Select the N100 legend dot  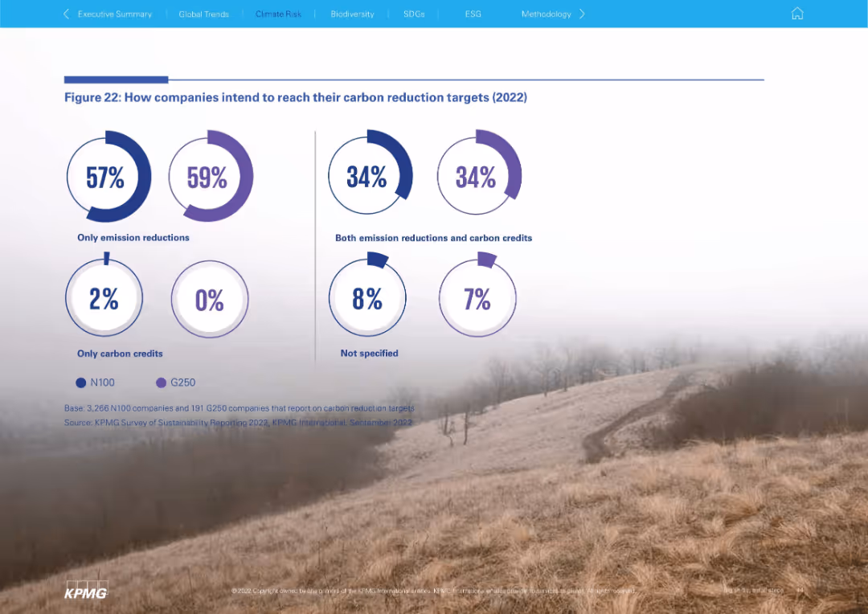[81, 383]
